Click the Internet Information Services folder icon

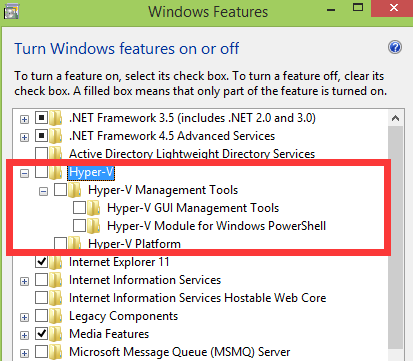click(56, 280)
